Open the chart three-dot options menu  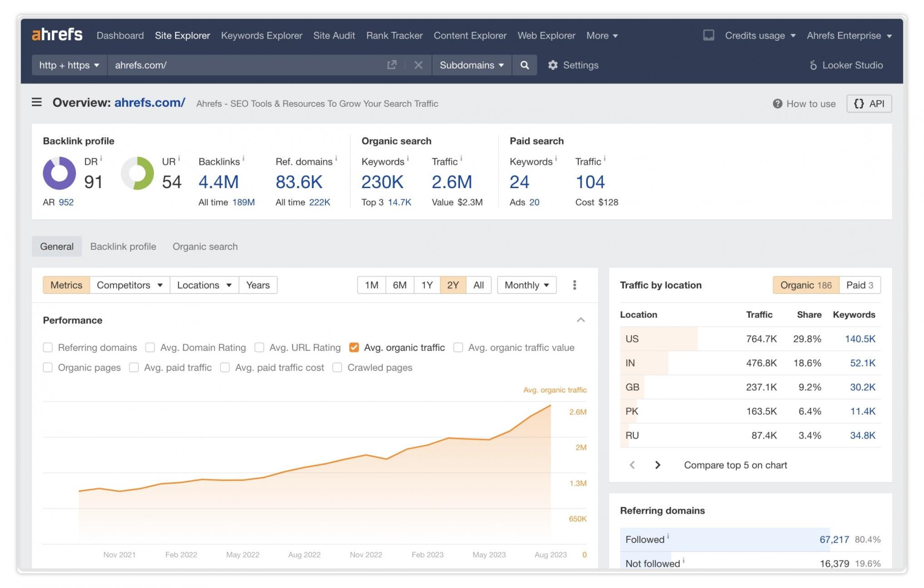pos(574,285)
